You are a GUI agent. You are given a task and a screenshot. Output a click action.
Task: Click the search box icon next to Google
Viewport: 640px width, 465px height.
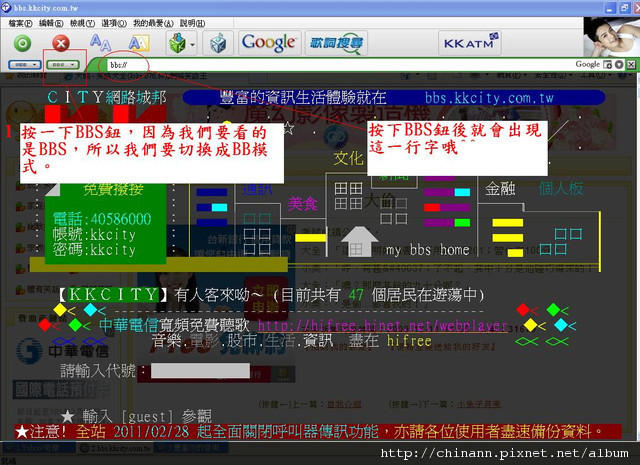point(608,65)
